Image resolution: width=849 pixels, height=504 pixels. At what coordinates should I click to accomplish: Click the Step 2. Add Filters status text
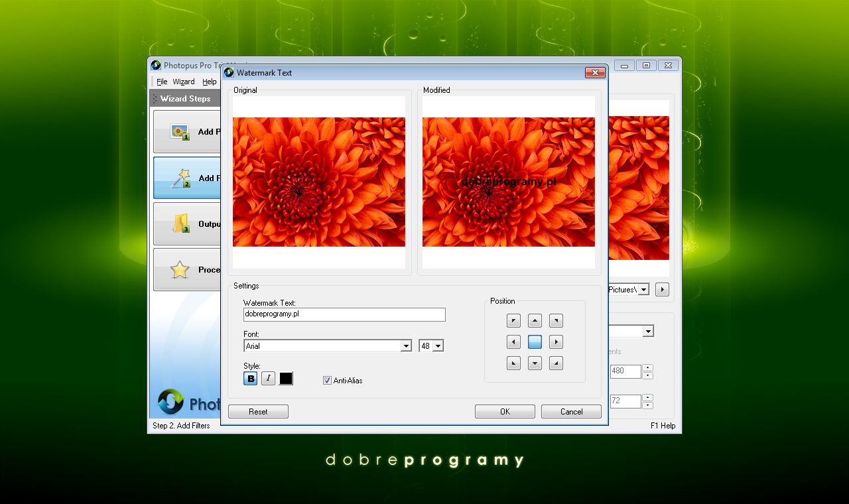tap(181, 426)
